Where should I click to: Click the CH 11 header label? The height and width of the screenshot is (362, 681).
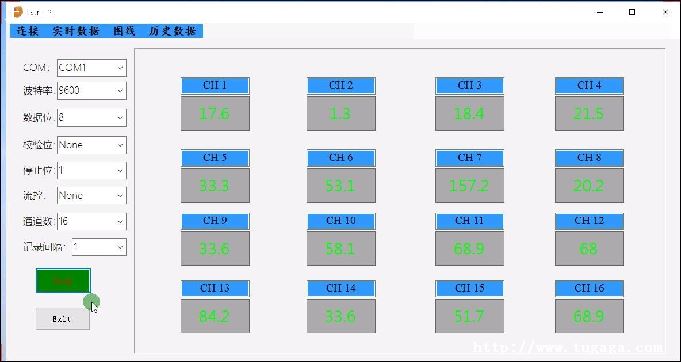(x=469, y=221)
